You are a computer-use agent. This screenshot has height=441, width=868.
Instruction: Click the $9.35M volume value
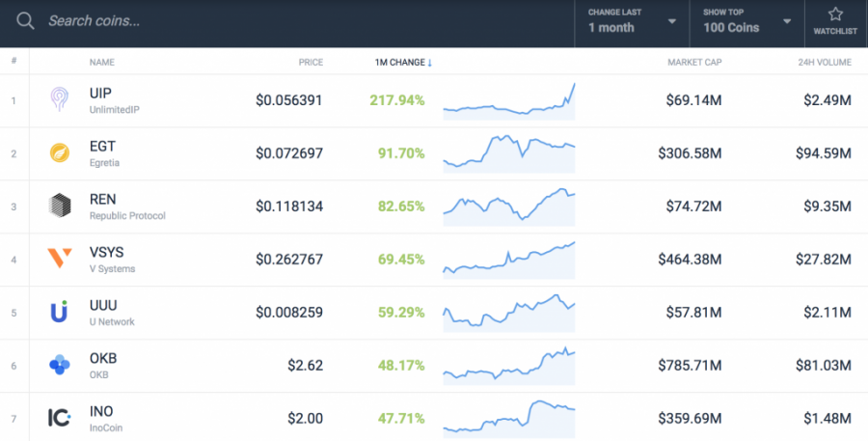pyautogui.click(x=827, y=207)
